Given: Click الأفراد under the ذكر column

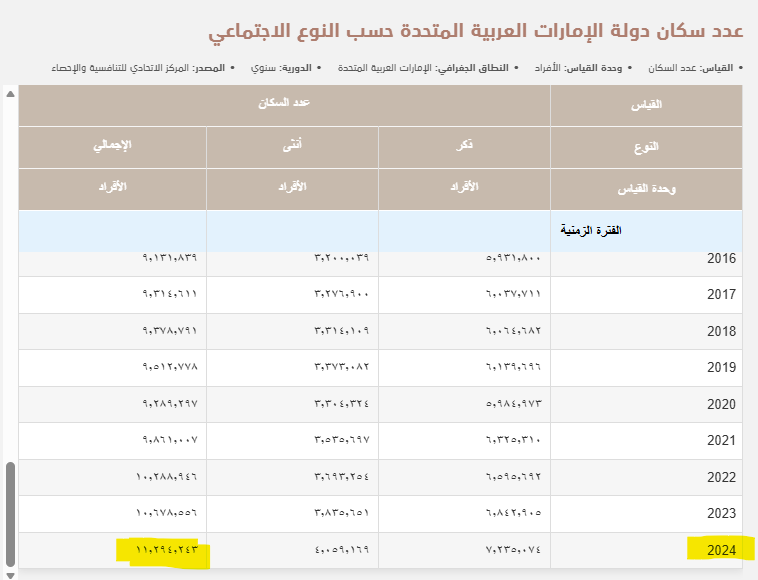Looking at the screenshot, I should [x=464, y=189].
